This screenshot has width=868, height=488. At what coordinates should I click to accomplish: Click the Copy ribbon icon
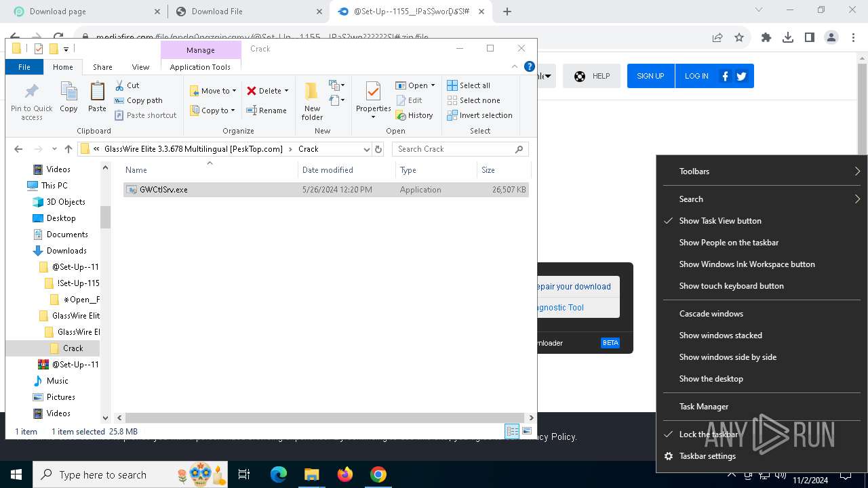click(x=68, y=97)
